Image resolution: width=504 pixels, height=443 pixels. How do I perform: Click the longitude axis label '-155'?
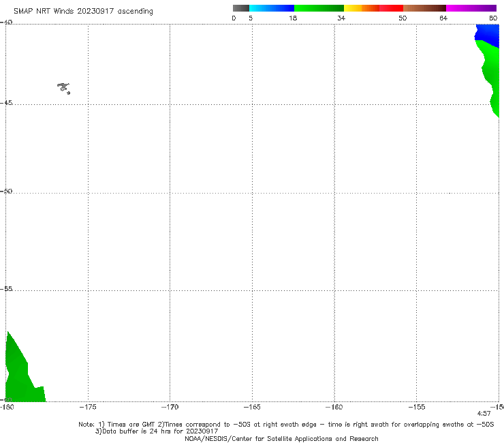[417, 408]
